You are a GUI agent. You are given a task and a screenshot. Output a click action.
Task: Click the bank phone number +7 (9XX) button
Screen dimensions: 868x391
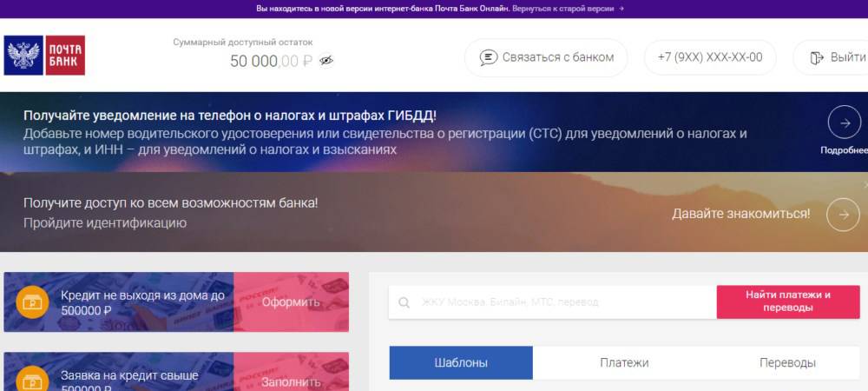710,57
